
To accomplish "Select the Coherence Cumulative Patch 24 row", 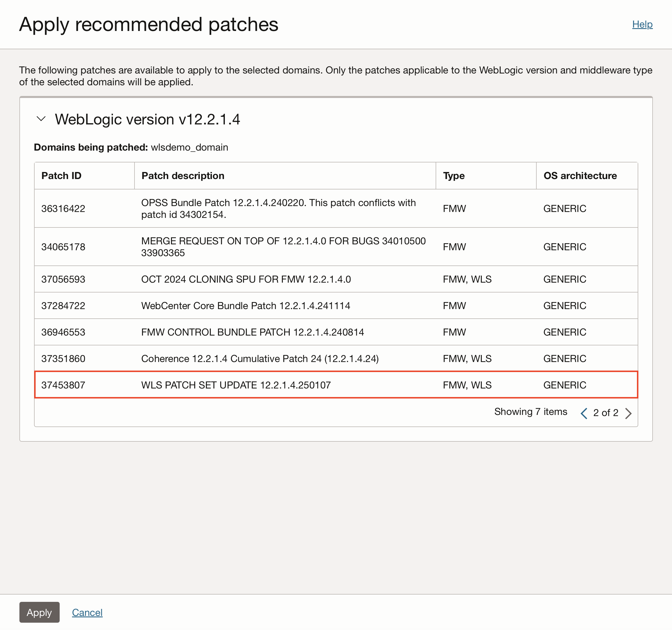I will [237, 358].
